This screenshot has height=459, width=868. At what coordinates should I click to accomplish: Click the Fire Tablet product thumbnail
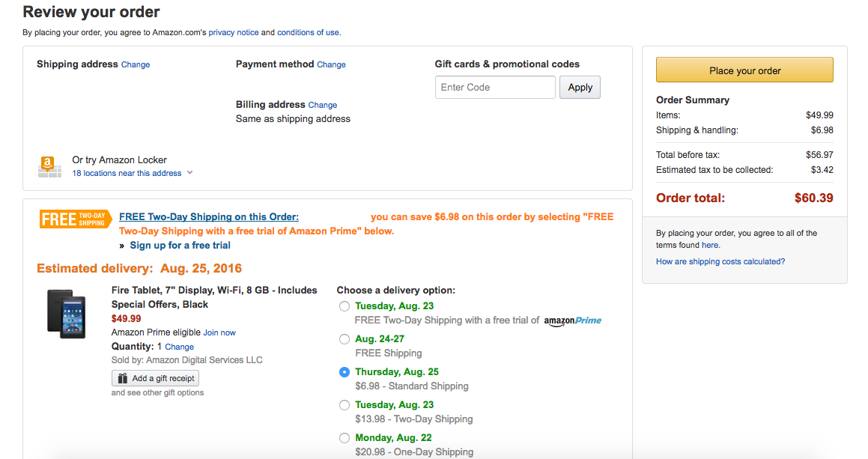(65, 314)
